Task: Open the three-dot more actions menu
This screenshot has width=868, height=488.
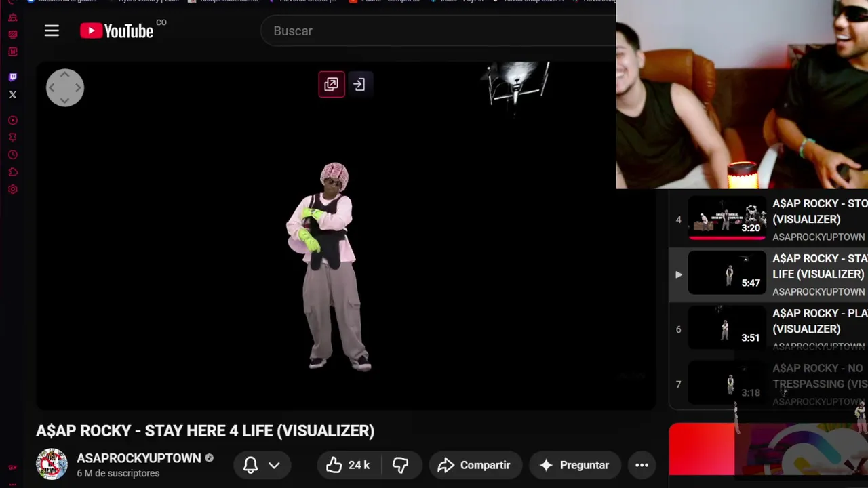Action: [642, 465]
